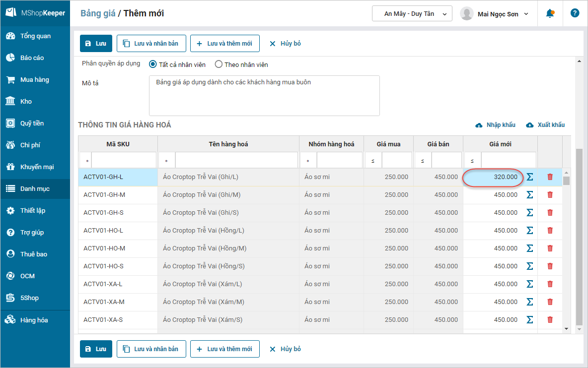This screenshot has height=368, width=588.
Task: Delete the ACTV01-GH-M row with trash icon
Action: point(550,195)
